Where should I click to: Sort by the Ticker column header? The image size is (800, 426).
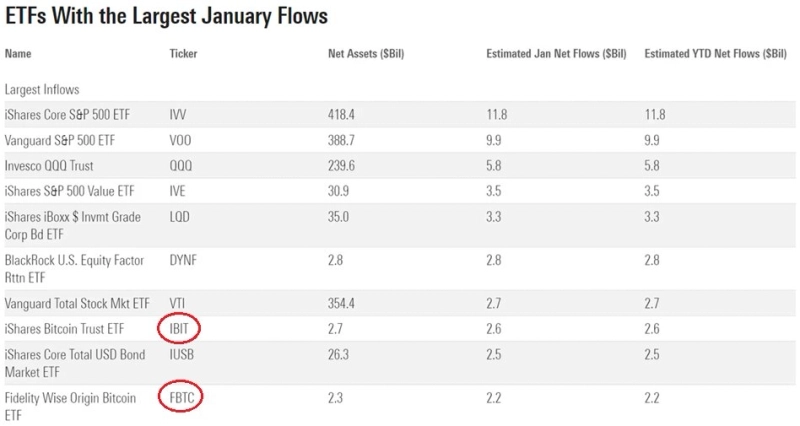(184, 52)
